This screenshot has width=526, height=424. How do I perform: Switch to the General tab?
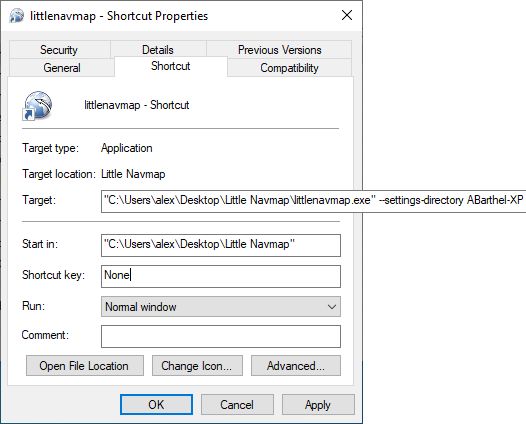coord(62,68)
